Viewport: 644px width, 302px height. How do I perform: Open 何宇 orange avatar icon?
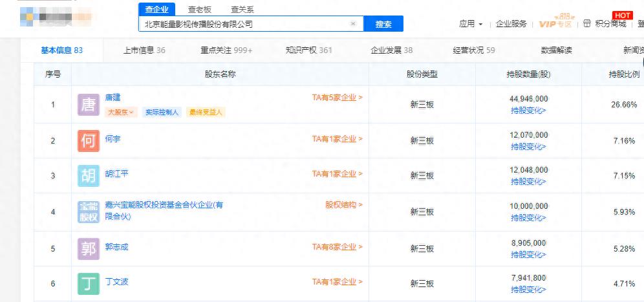click(89, 141)
